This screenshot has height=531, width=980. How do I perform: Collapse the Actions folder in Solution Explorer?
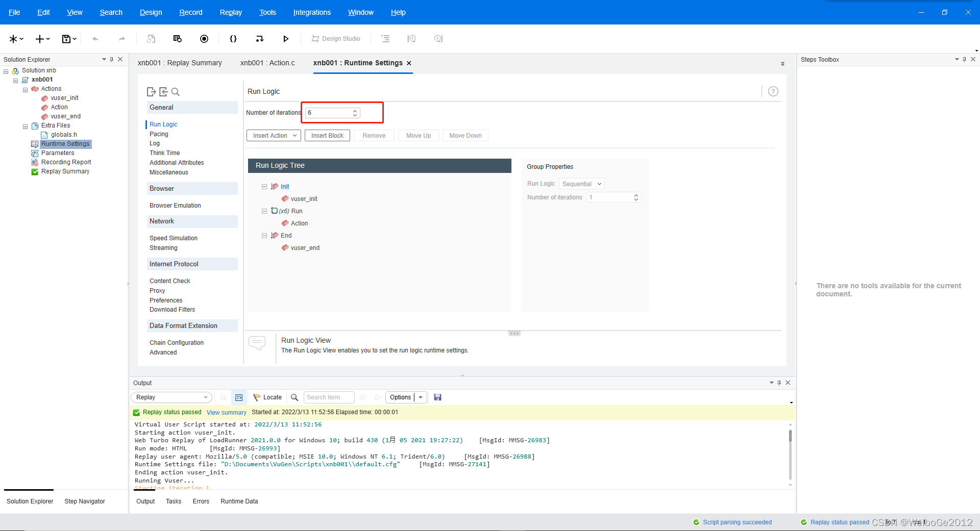click(25, 90)
